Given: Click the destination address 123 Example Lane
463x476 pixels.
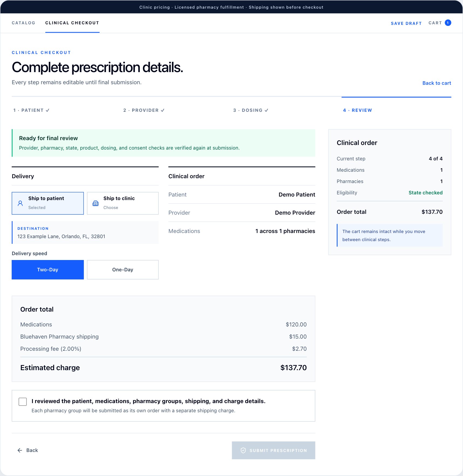Looking at the screenshot, I should [61, 237].
